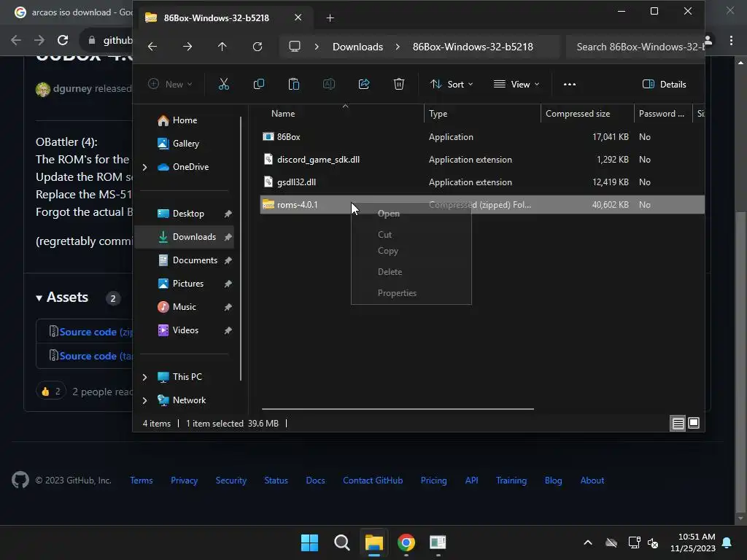Click the thumbs up reaction button

tap(51, 392)
